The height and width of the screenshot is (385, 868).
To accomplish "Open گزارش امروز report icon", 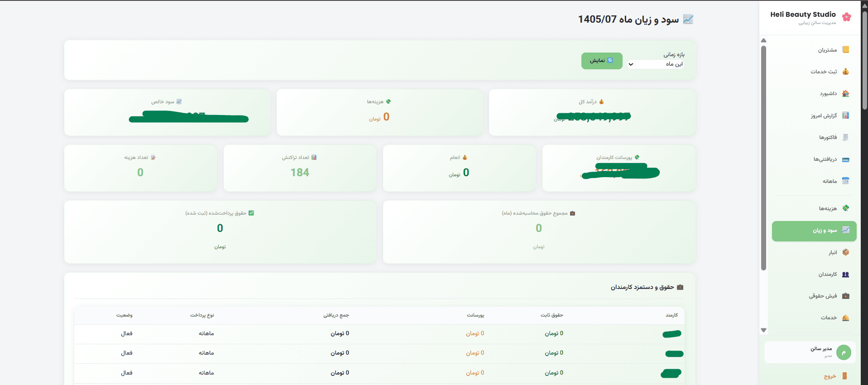I will (845, 115).
